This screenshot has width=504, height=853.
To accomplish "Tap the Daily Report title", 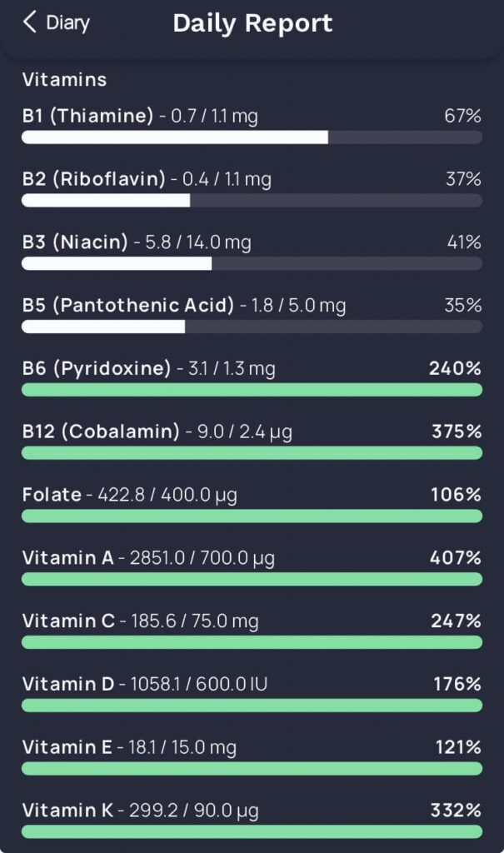I will tap(252, 23).
